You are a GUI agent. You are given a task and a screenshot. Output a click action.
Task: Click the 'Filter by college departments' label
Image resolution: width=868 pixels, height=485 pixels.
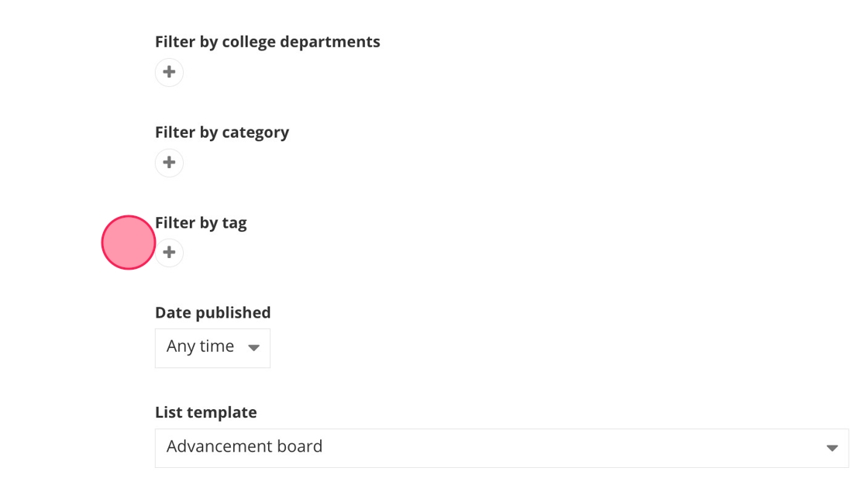267,42
